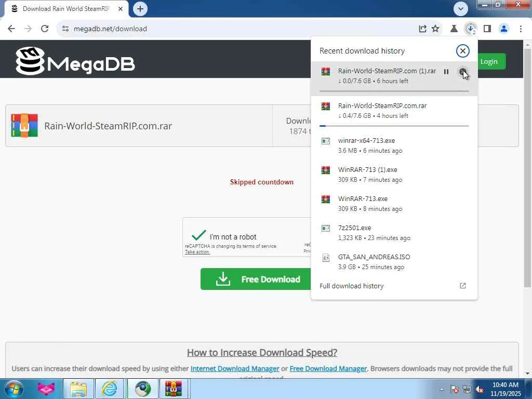Open Chrome Labs flask icon
This screenshot has height=399, width=532.
point(454,29)
